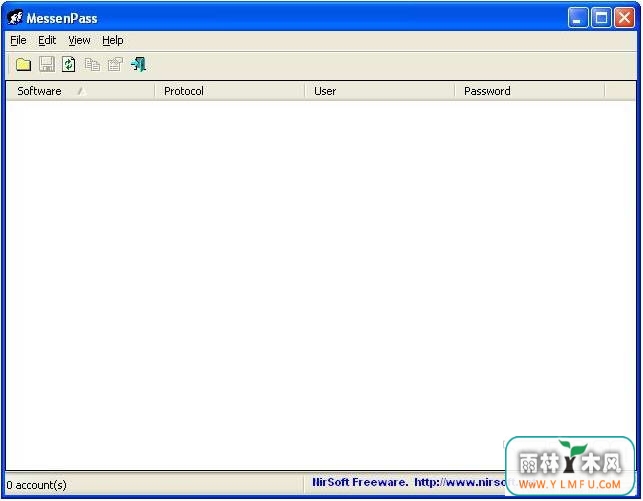Open the View menu
The image size is (643, 501).
(79, 40)
